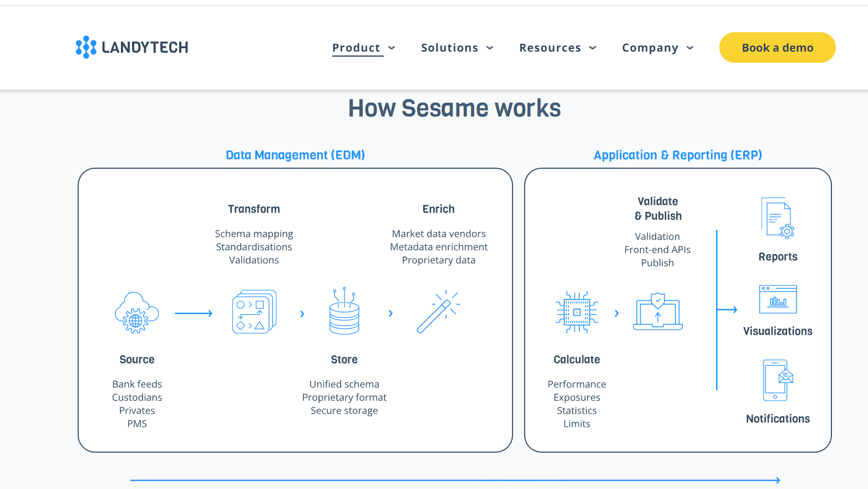Click the Performance text
This screenshot has width=868, height=489.
tap(577, 384)
